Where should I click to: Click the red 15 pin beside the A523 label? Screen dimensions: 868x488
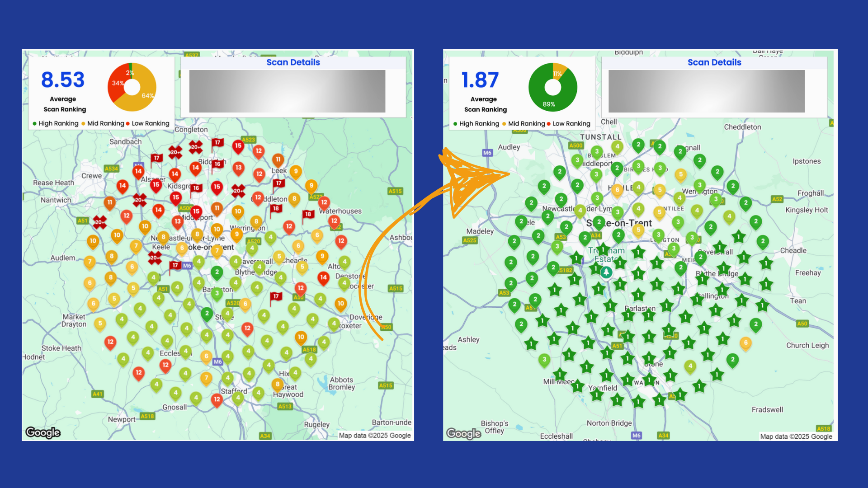pyautogui.click(x=238, y=146)
